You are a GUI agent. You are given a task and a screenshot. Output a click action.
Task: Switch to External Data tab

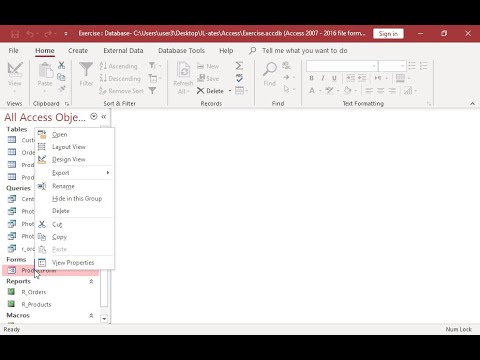[123, 51]
